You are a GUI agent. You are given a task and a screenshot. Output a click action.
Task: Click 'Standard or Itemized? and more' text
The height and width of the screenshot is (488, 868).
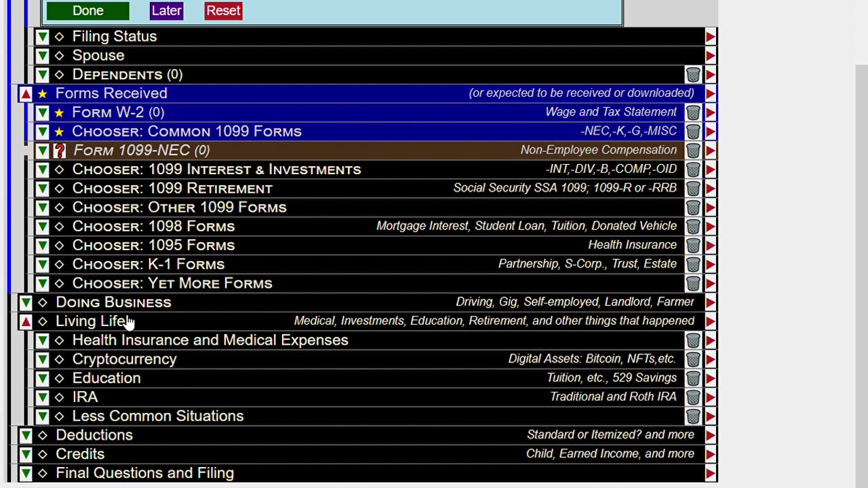tap(610, 434)
